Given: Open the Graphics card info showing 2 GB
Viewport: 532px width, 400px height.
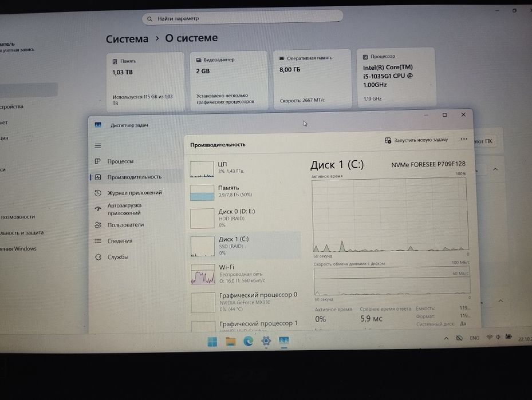Looking at the screenshot, I should pyautogui.click(x=228, y=81).
